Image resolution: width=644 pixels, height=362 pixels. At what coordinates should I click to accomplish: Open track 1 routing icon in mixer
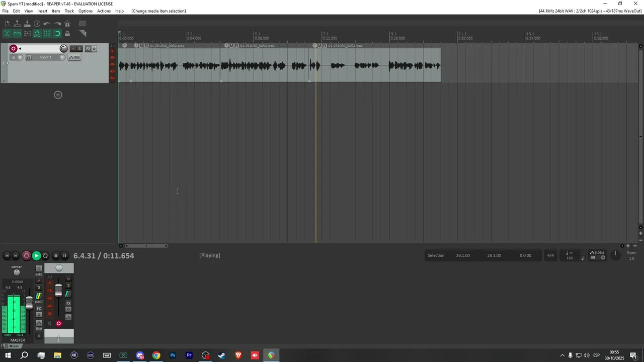pos(68,294)
